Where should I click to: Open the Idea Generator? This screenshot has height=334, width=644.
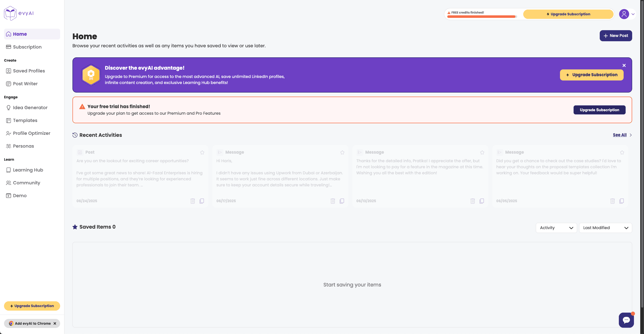tap(30, 107)
